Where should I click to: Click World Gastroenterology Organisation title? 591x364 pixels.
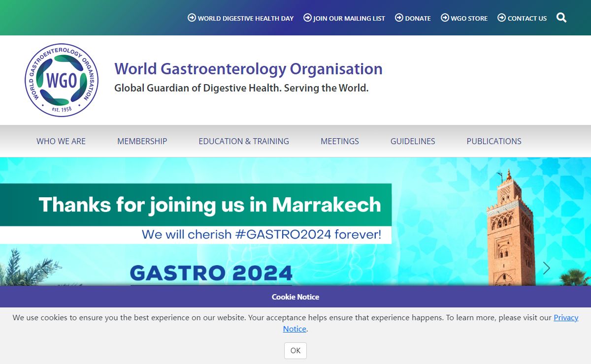248,69
